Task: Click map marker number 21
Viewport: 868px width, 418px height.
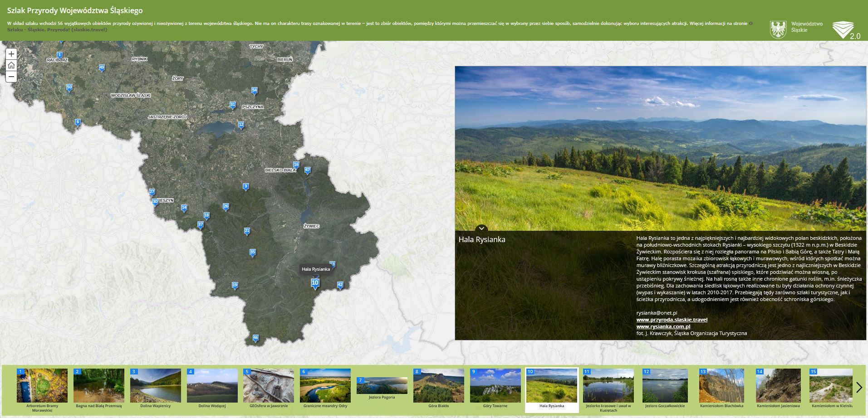Action: [247, 231]
